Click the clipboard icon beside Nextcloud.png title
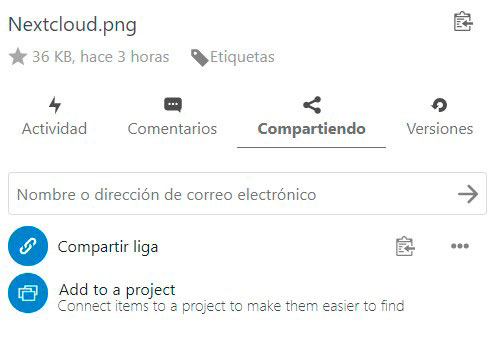501x361 pixels. click(x=463, y=22)
